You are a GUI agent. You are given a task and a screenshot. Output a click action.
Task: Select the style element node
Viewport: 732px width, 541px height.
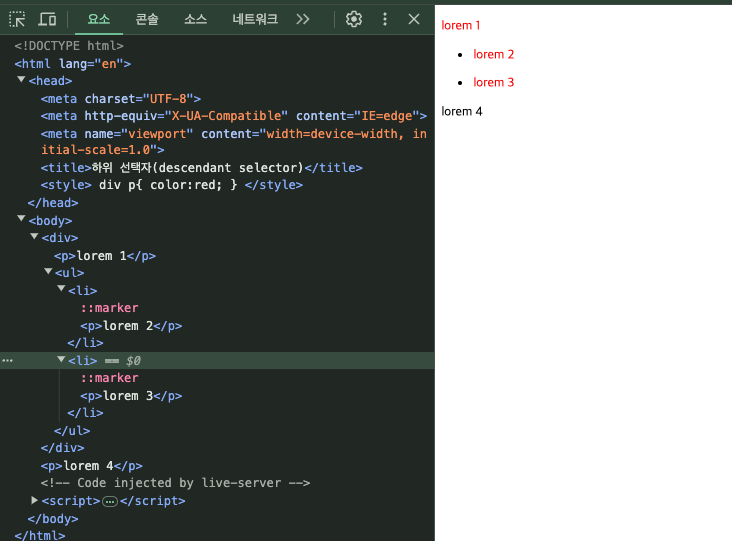coord(171,185)
